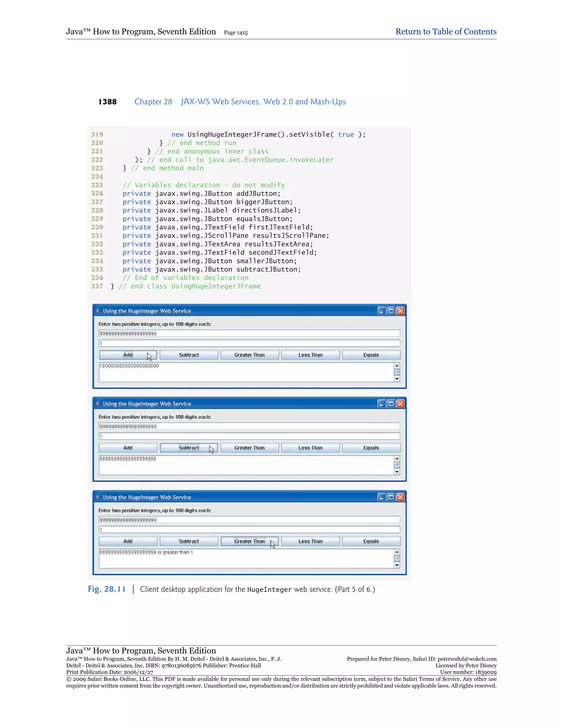Click the Return to Table of Contents link
This screenshot has width=563, height=728.
[x=446, y=32]
